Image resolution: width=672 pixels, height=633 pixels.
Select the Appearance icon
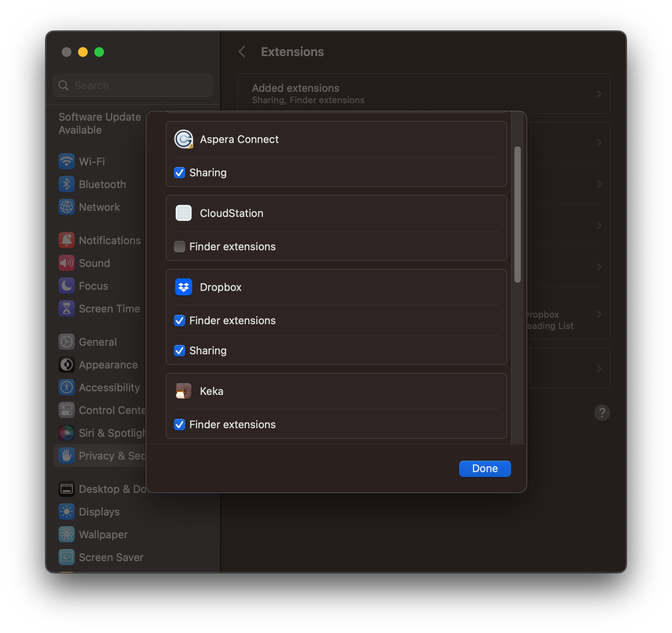pos(67,364)
